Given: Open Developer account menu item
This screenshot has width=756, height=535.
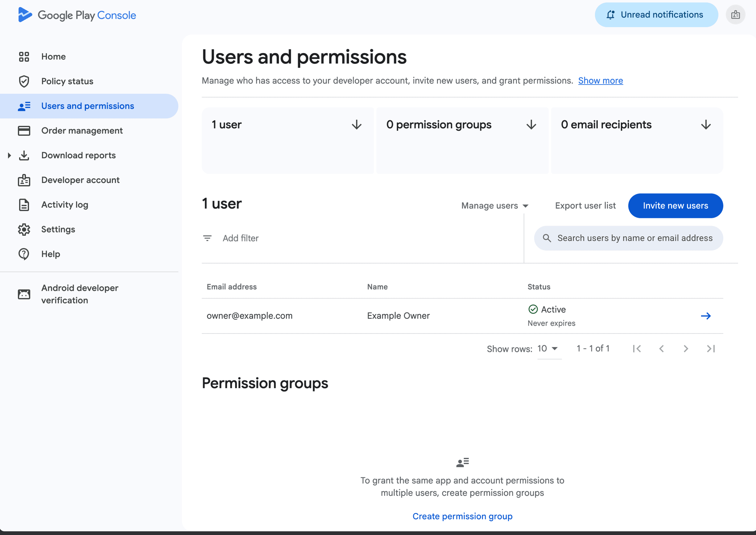Looking at the screenshot, I should [89, 180].
